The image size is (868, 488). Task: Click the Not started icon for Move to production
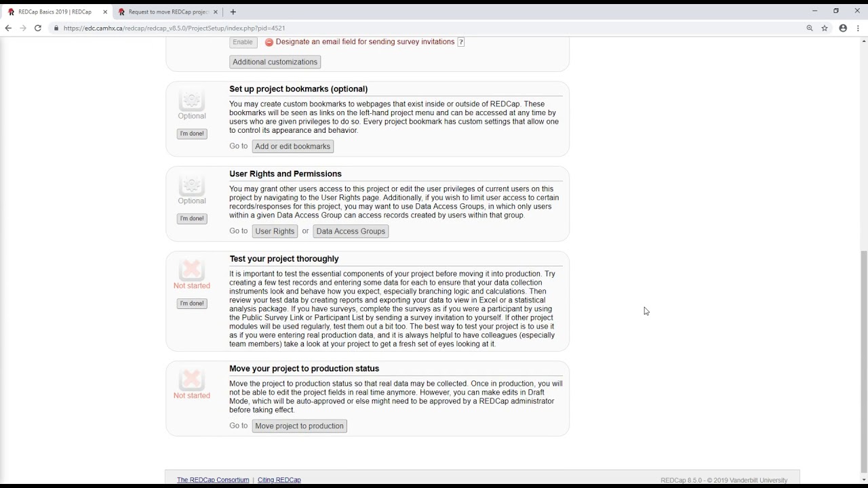191,380
